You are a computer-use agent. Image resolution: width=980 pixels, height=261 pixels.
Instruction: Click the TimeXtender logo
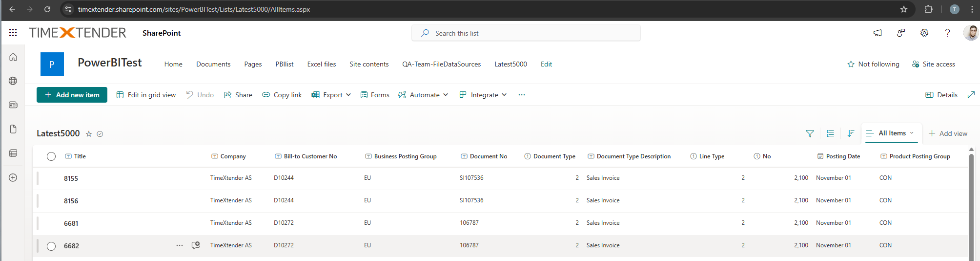78,33
